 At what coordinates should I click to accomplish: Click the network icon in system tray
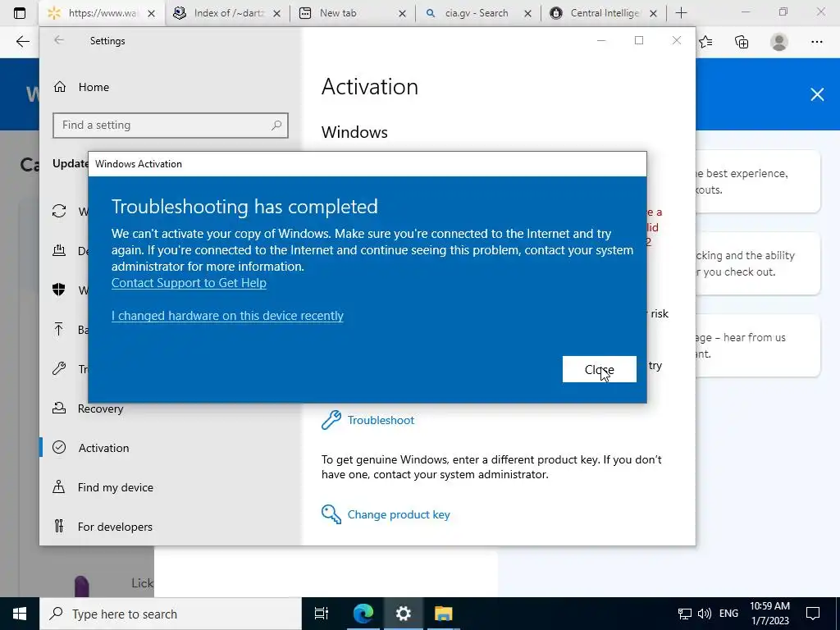[x=685, y=614]
